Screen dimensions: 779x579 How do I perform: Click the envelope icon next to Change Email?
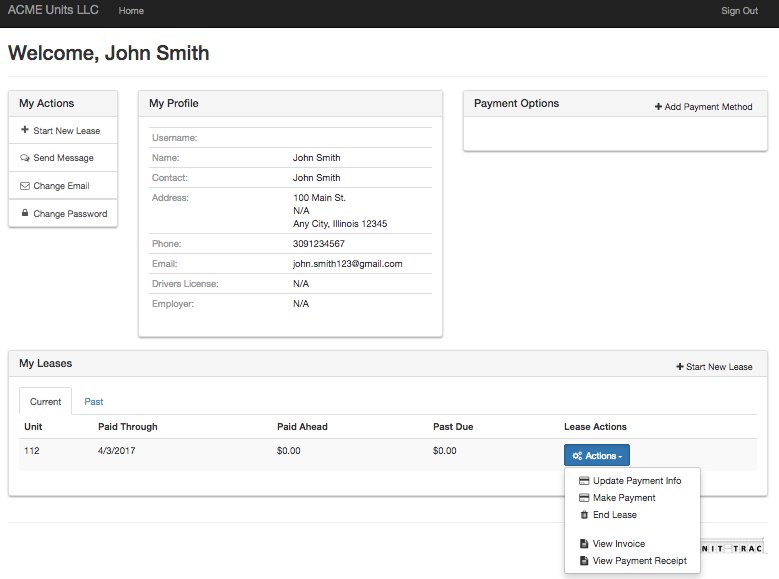click(x=24, y=186)
